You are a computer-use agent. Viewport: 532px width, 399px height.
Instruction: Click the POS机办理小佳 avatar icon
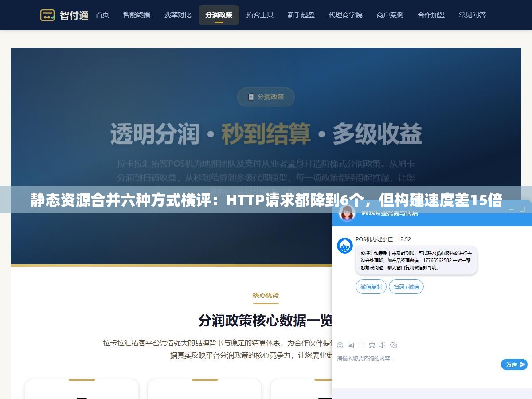[345, 246]
